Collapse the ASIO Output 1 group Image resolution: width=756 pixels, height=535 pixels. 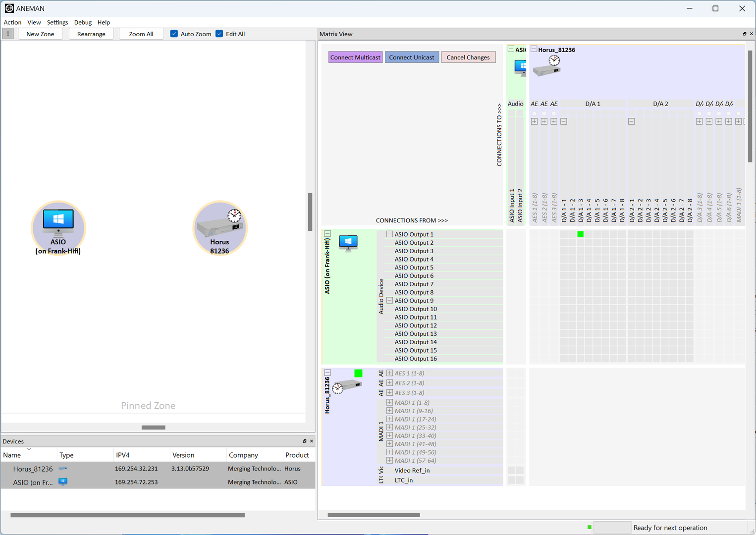389,234
